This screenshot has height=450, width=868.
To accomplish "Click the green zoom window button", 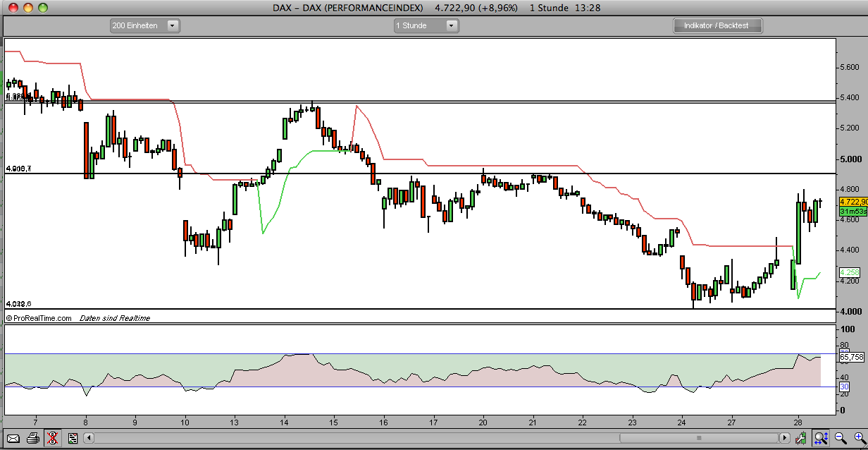I will pyautogui.click(x=44, y=7).
